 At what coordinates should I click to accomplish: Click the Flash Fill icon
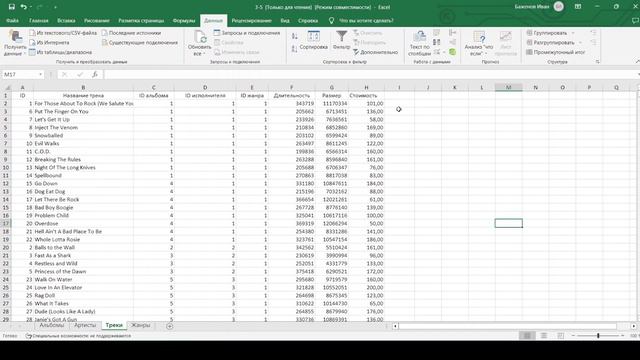(x=437, y=33)
